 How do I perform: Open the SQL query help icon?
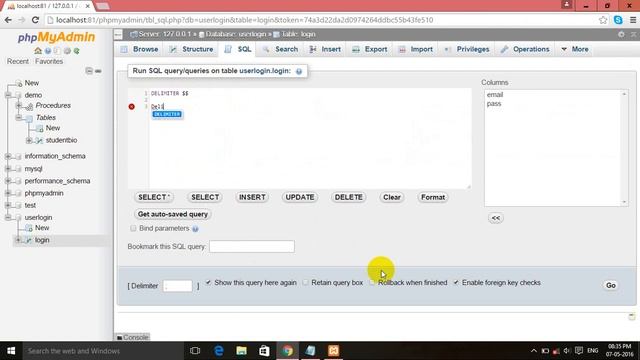click(299, 71)
